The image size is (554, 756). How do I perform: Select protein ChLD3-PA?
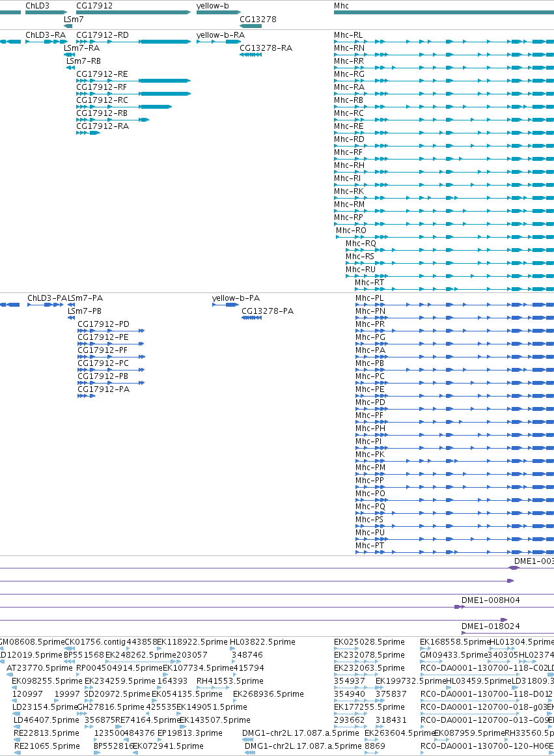point(48,298)
